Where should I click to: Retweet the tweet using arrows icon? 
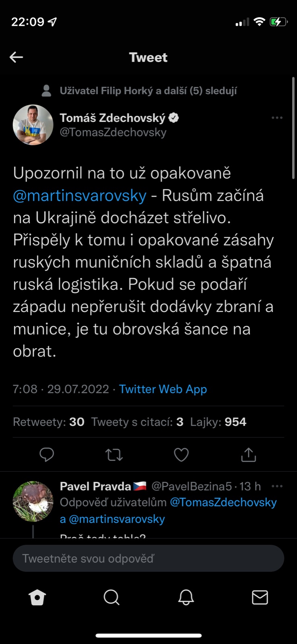[114, 454]
